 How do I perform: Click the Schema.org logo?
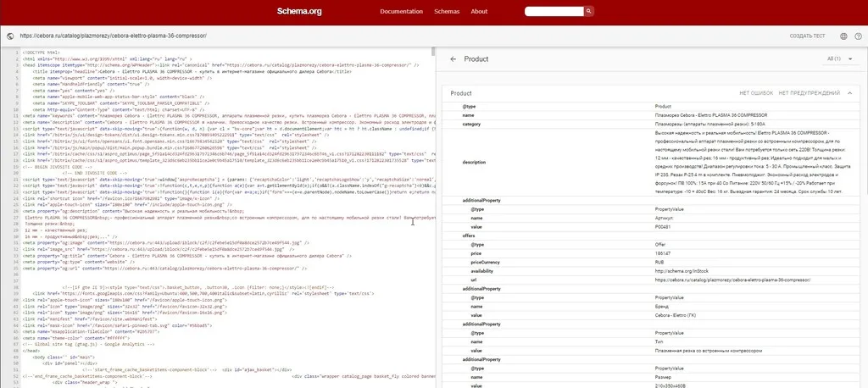[x=299, y=11]
